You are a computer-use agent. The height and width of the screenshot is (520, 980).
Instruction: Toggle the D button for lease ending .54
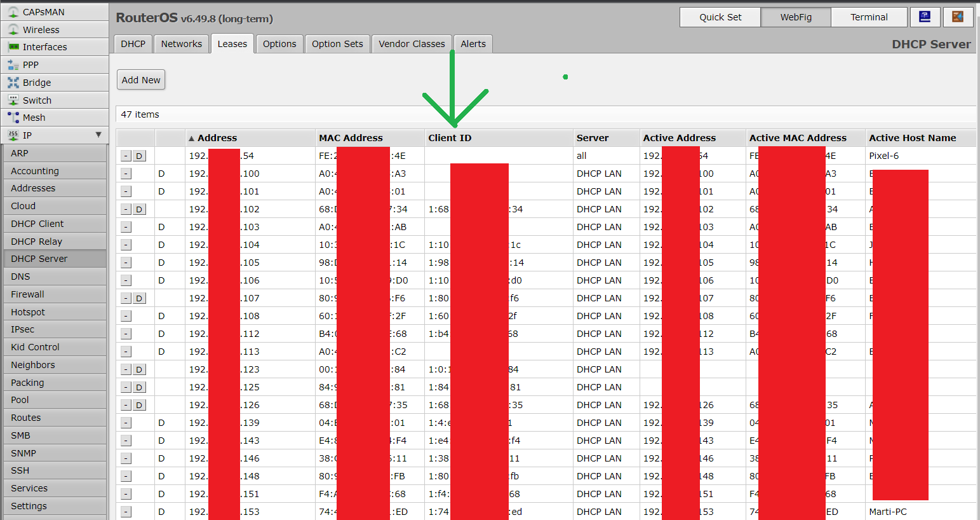pyautogui.click(x=139, y=156)
